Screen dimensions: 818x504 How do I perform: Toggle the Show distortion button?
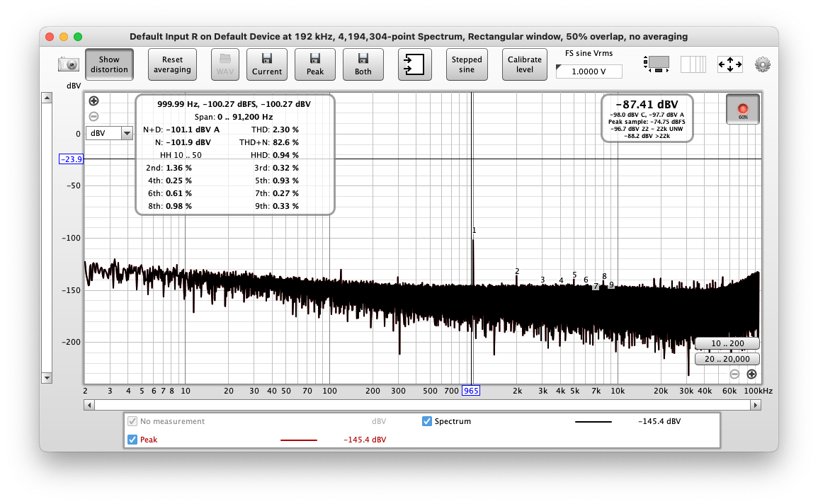109,64
